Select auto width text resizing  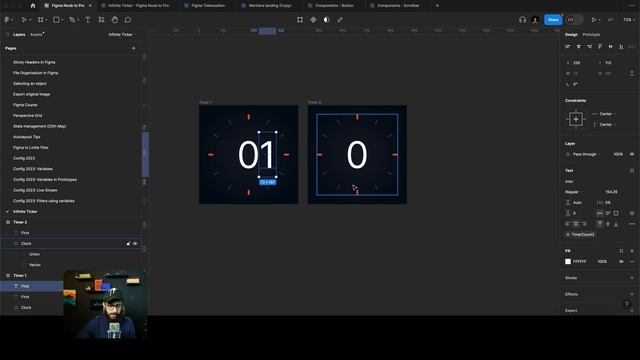click(x=600, y=213)
